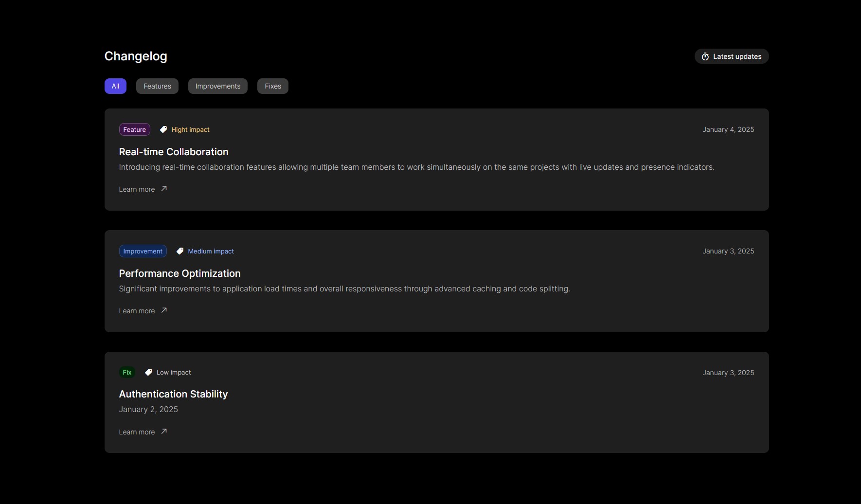Open the Real-time Collaboration entry title

[174, 152]
